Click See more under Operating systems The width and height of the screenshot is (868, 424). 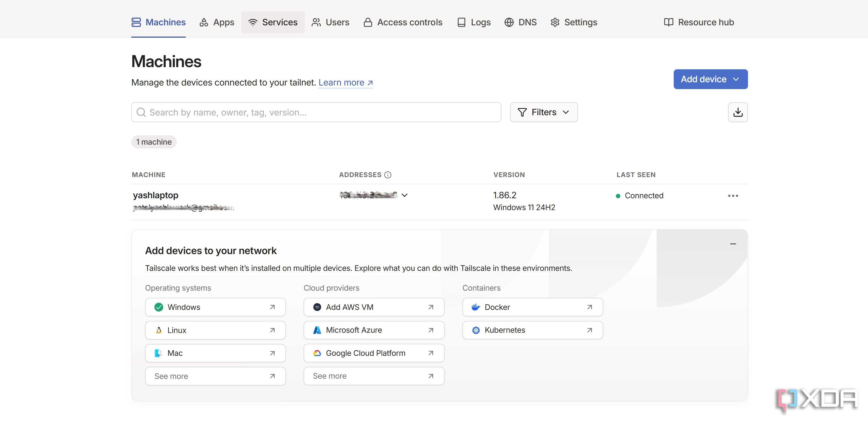coord(215,376)
